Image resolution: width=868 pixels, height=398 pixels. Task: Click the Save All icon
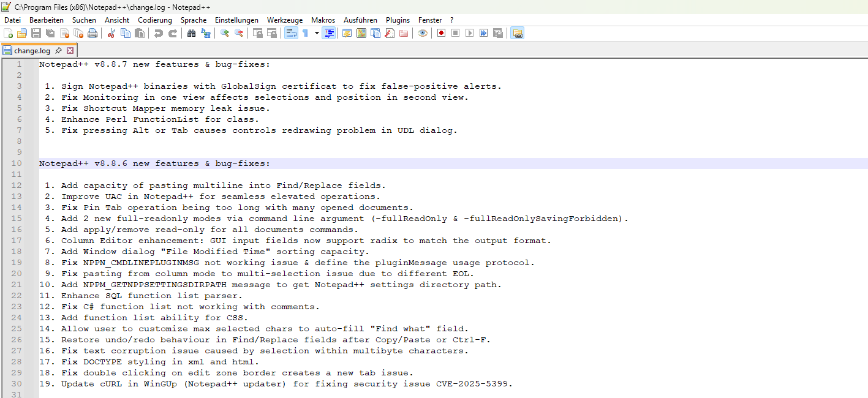(x=50, y=32)
